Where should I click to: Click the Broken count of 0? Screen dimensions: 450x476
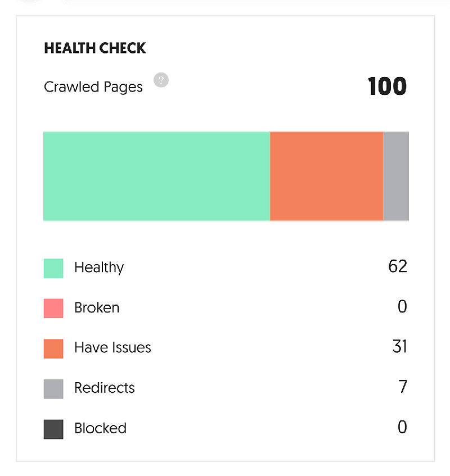coord(402,307)
